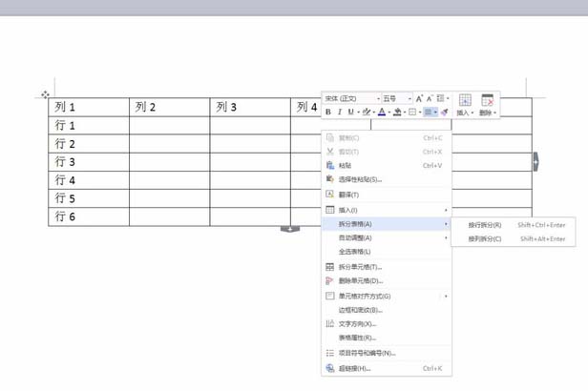This screenshot has width=588, height=391.
Task: Open the 自动调整(A) submenu
Action: pyautogui.click(x=387, y=237)
